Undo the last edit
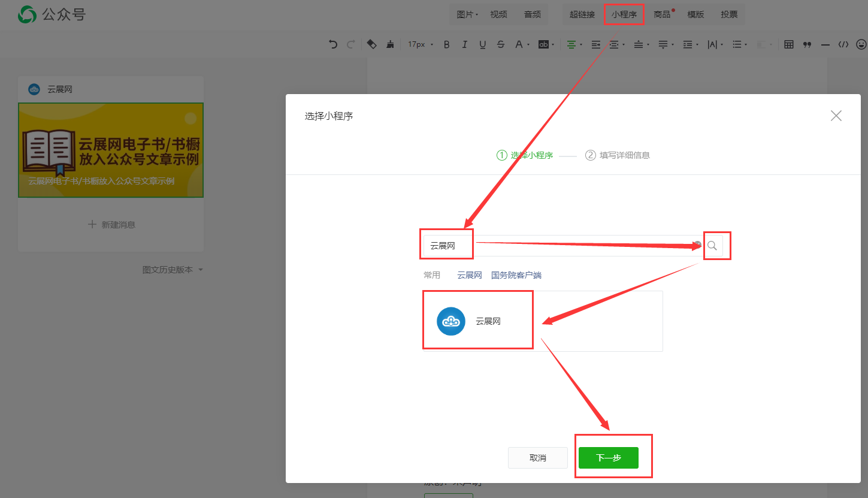Viewport: 868px width, 498px height. tap(333, 44)
